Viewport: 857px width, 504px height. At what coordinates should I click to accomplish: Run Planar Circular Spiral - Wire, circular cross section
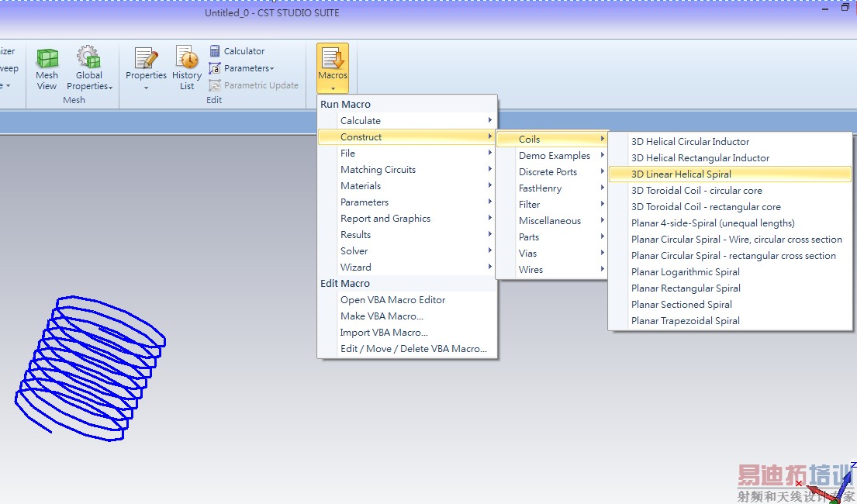point(731,240)
